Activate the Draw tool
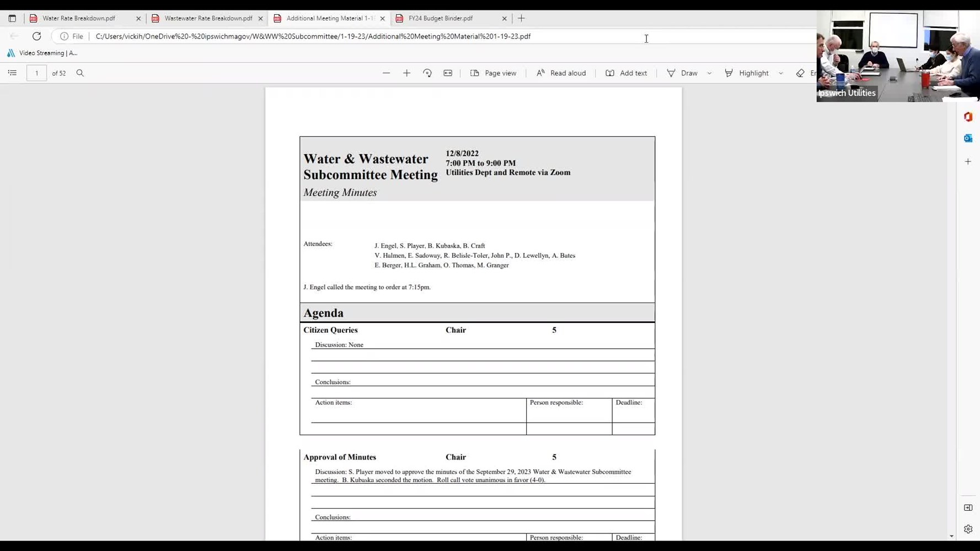The height and width of the screenshot is (551, 980). point(682,73)
